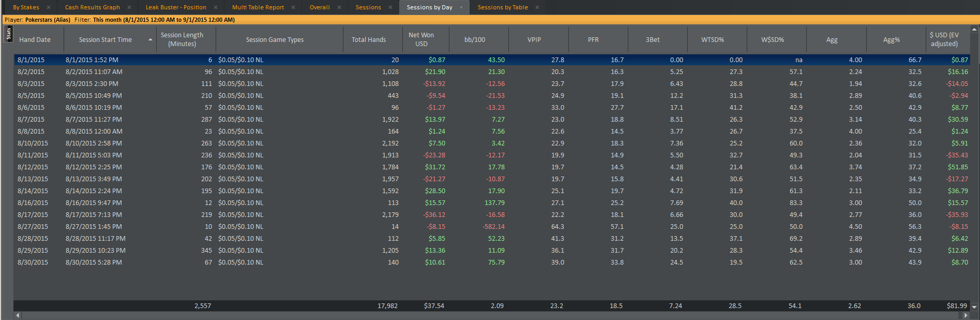This screenshot has width=980, height=320.
Task: Close the Leak Buster - Position tab
Action: click(216, 7)
